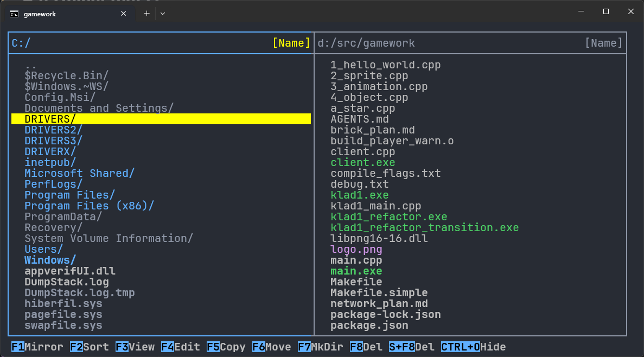Select compile_flags.txt file

point(386,174)
